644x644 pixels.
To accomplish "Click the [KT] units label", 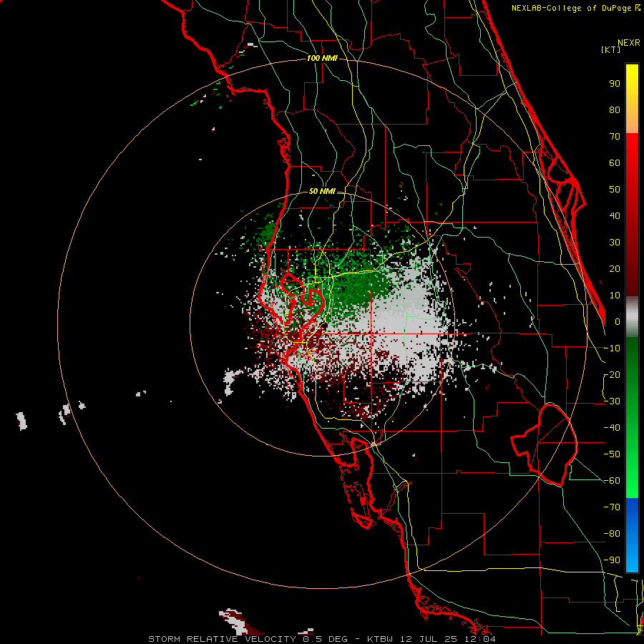I will (610, 49).
